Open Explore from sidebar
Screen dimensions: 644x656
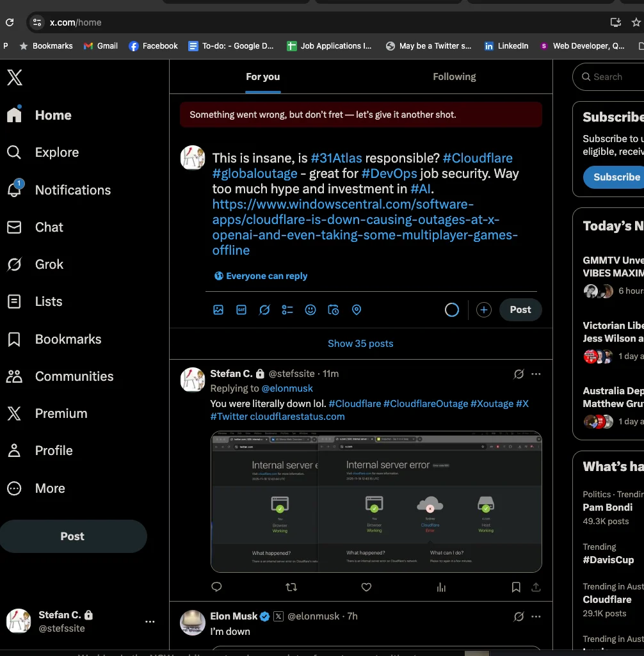point(43,152)
